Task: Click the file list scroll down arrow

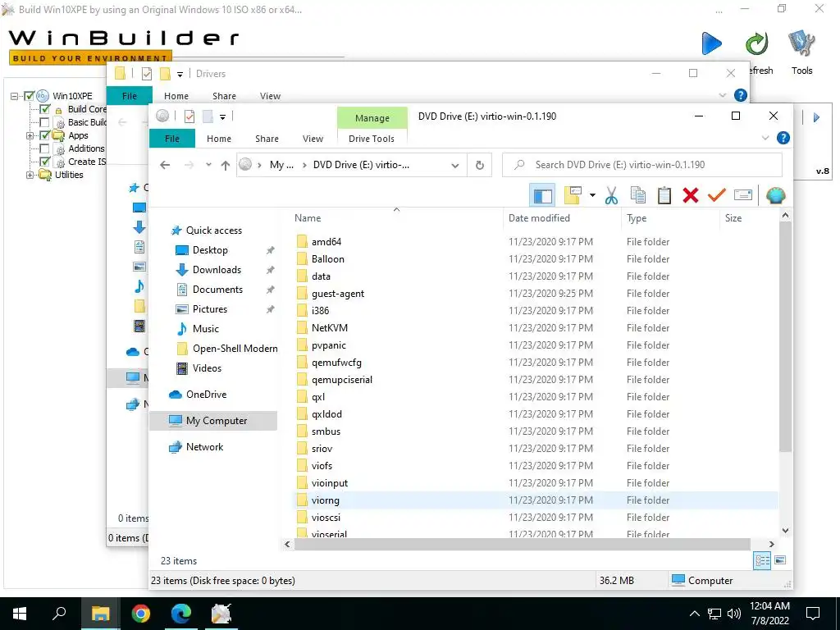Action: coord(785,531)
